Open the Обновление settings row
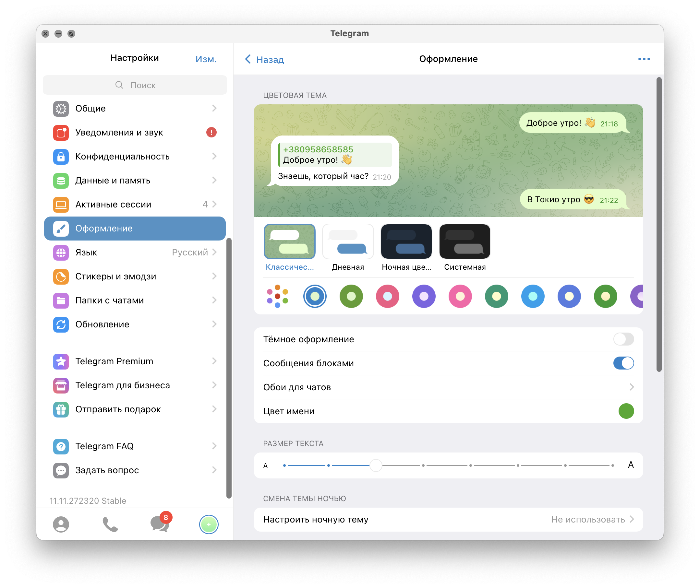Screen dimensions: 700x588 pos(135,324)
